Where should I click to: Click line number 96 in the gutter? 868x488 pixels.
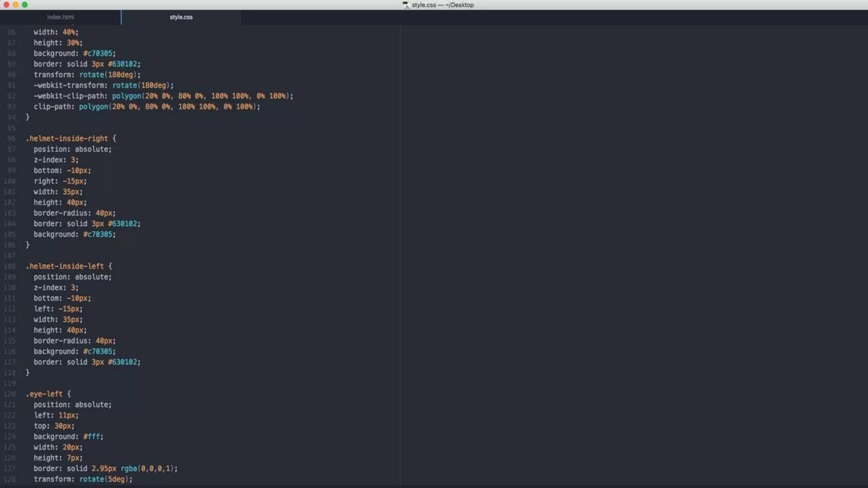(11, 139)
